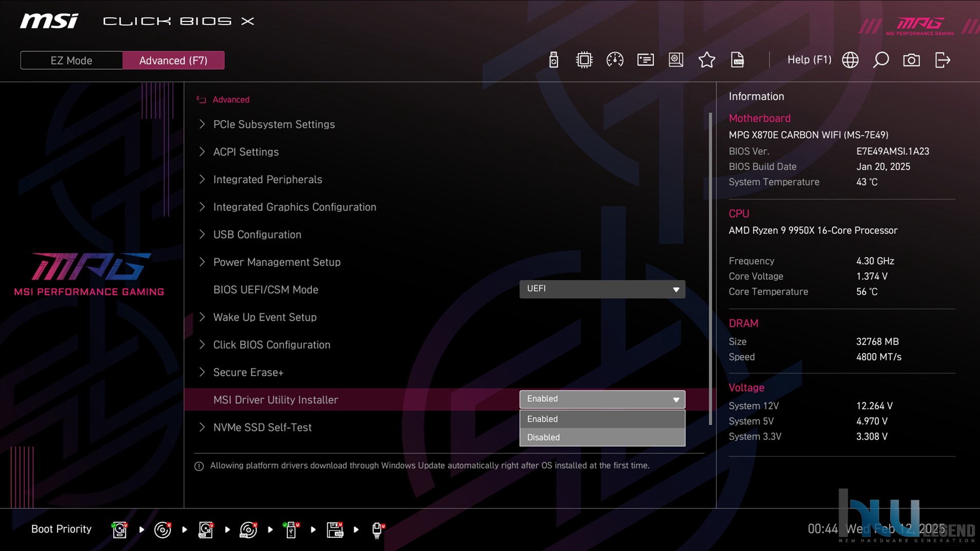Screen dimensions: 980x551
Task: Select the USB key boot priority icon
Action: 291,529
